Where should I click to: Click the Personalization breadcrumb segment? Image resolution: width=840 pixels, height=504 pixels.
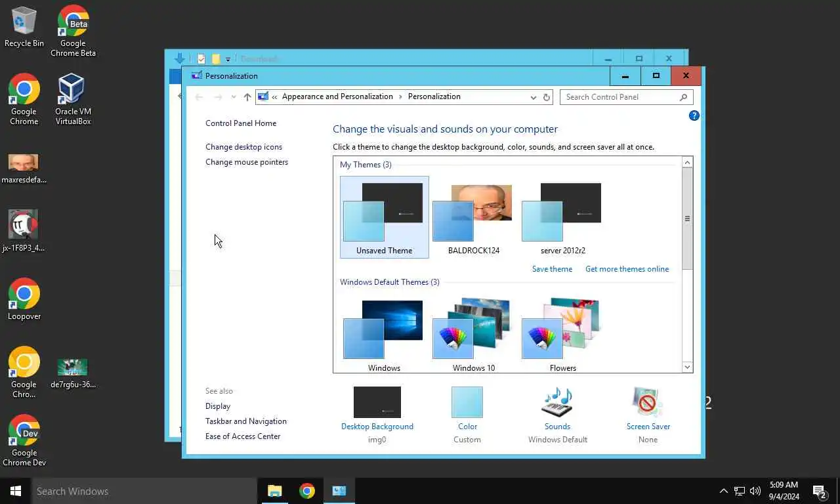434,96
